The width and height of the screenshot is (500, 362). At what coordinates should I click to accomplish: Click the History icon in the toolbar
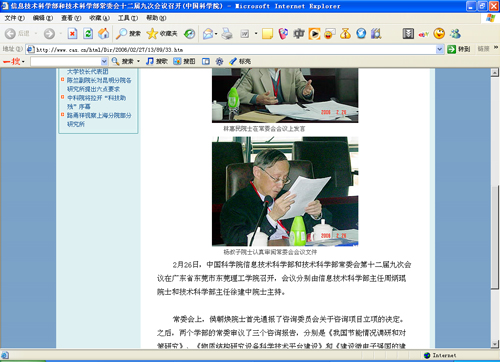(x=190, y=33)
